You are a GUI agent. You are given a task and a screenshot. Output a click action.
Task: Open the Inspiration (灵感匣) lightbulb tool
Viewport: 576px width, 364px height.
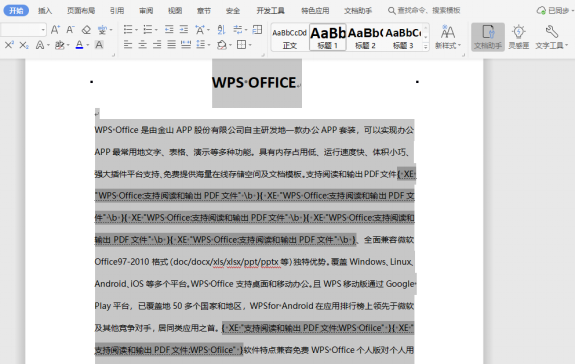pos(519,37)
